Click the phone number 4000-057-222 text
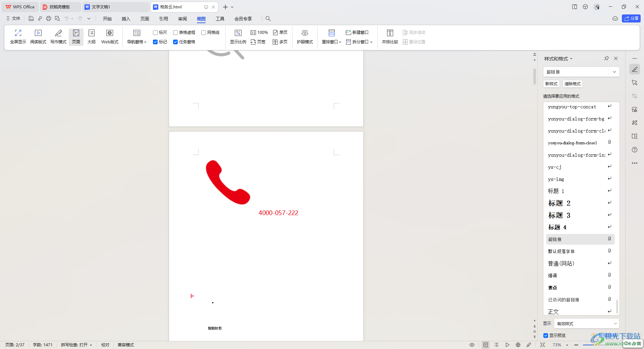 click(278, 213)
